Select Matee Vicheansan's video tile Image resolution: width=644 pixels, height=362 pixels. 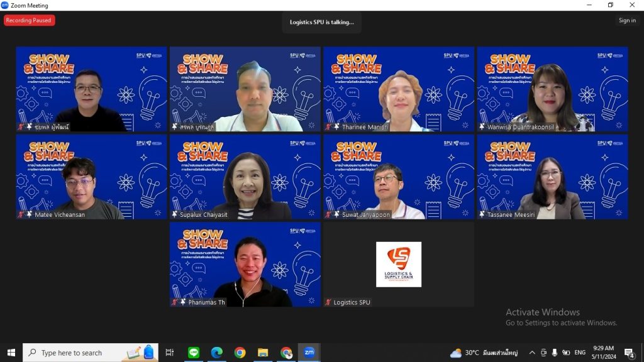(91, 177)
